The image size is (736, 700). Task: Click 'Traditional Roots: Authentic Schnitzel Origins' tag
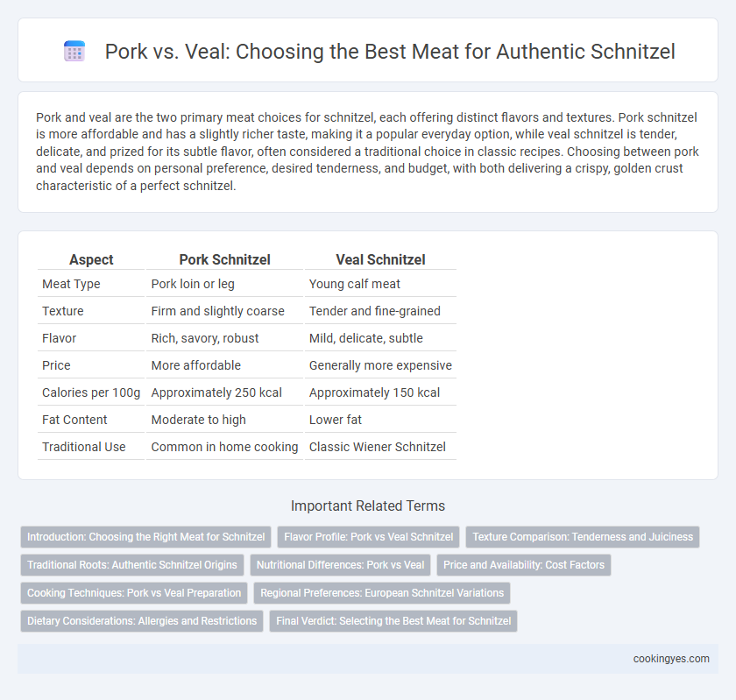coord(132,565)
